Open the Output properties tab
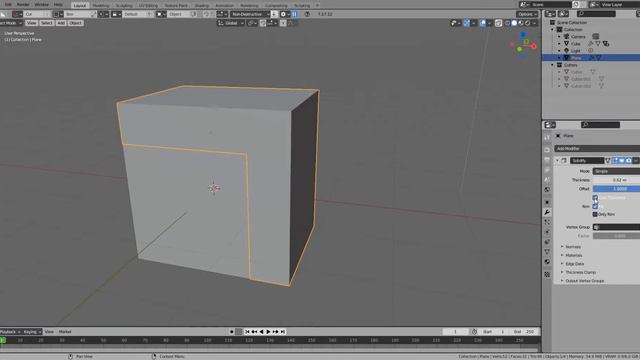Screen dimensions: 640x360 click(547, 160)
